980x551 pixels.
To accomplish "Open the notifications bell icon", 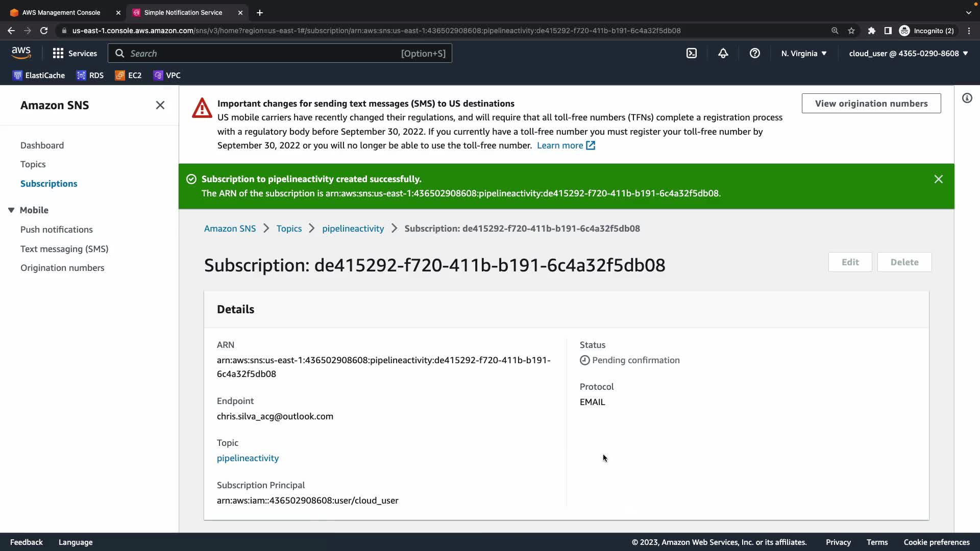I will [x=723, y=53].
